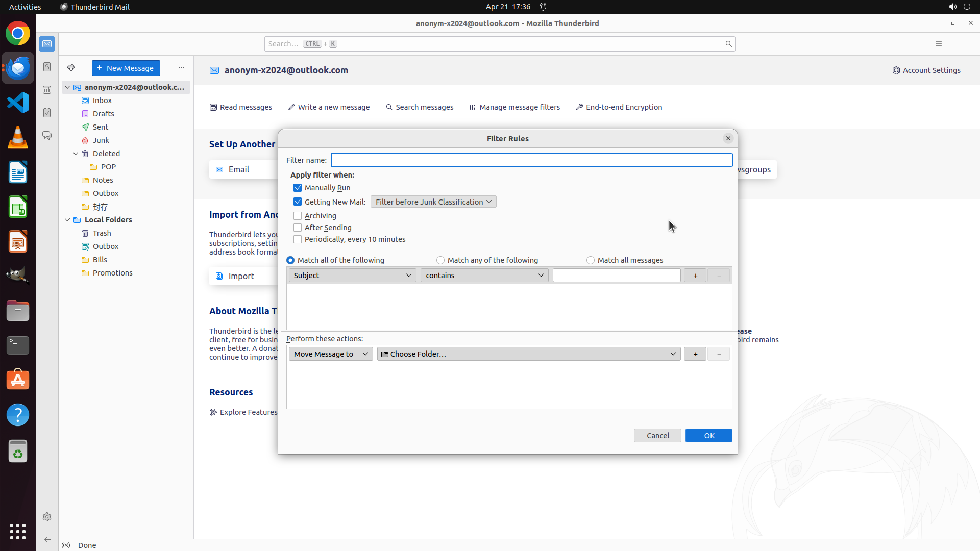
Task: Open the Calendar sidebar icon
Action: [47, 90]
